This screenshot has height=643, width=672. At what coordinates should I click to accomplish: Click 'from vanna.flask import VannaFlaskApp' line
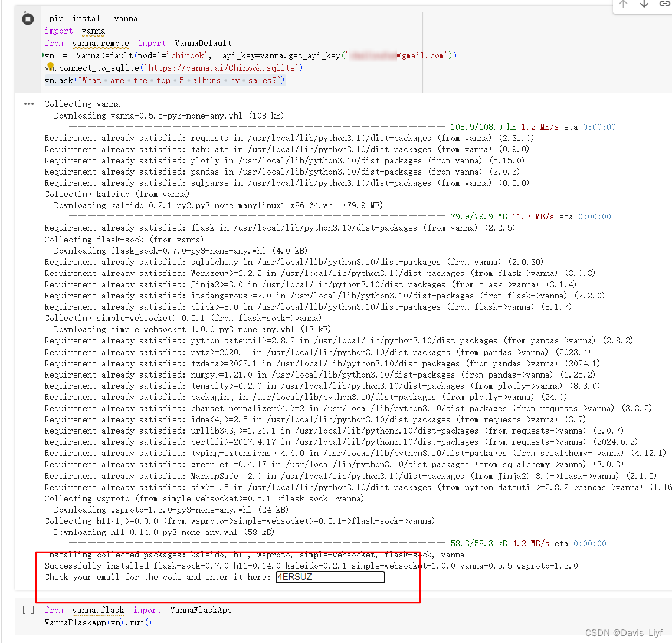click(x=138, y=610)
